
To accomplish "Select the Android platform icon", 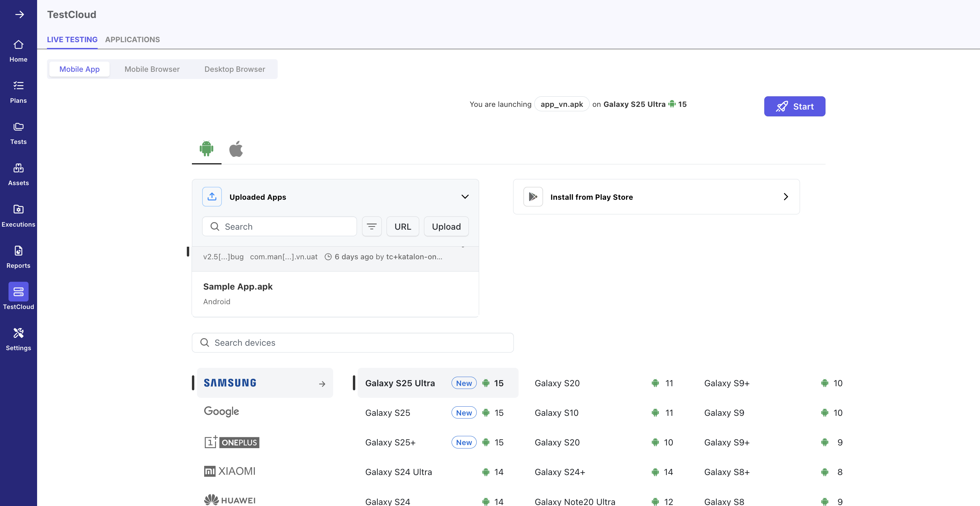I will pos(207,148).
